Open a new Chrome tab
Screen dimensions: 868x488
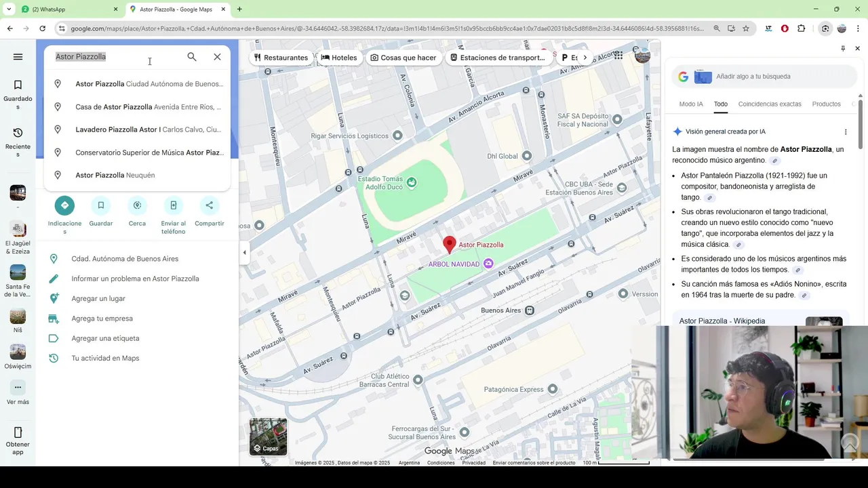coord(239,9)
